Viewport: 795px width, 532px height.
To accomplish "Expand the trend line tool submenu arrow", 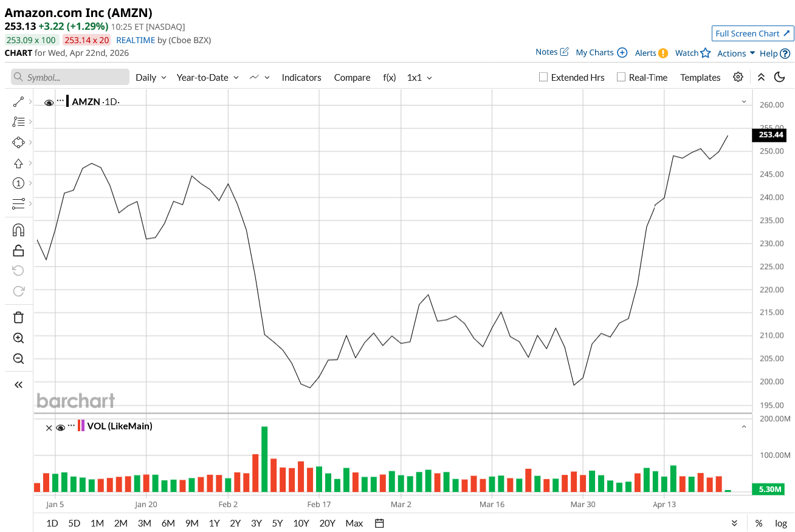I will [30, 101].
